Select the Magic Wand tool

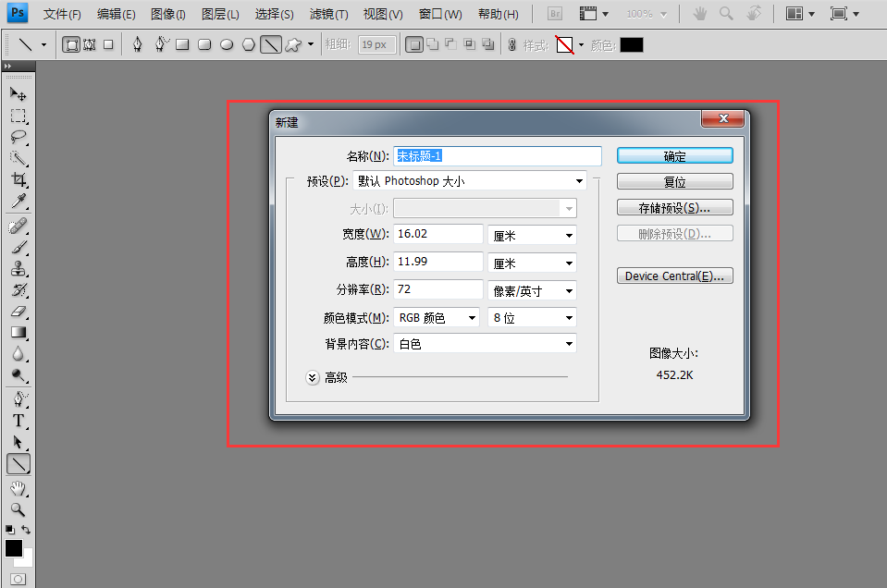coord(18,158)
